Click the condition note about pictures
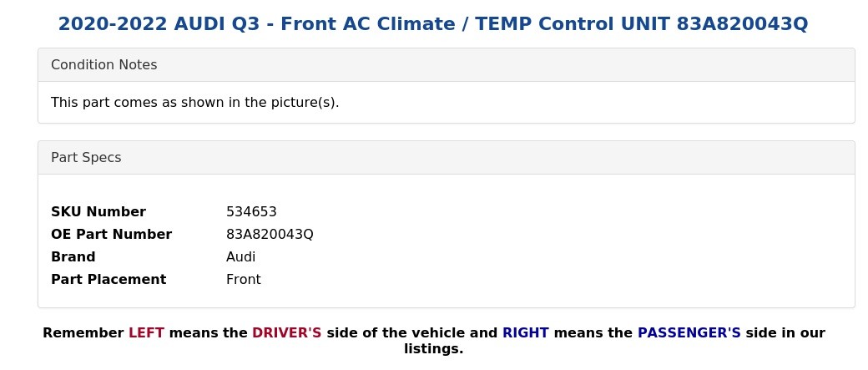 (194, 103)
